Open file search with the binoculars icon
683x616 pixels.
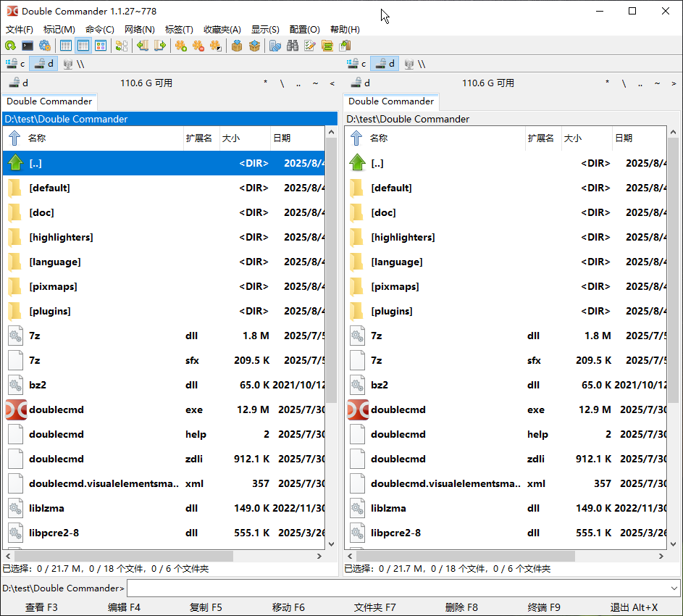[293, 46]
